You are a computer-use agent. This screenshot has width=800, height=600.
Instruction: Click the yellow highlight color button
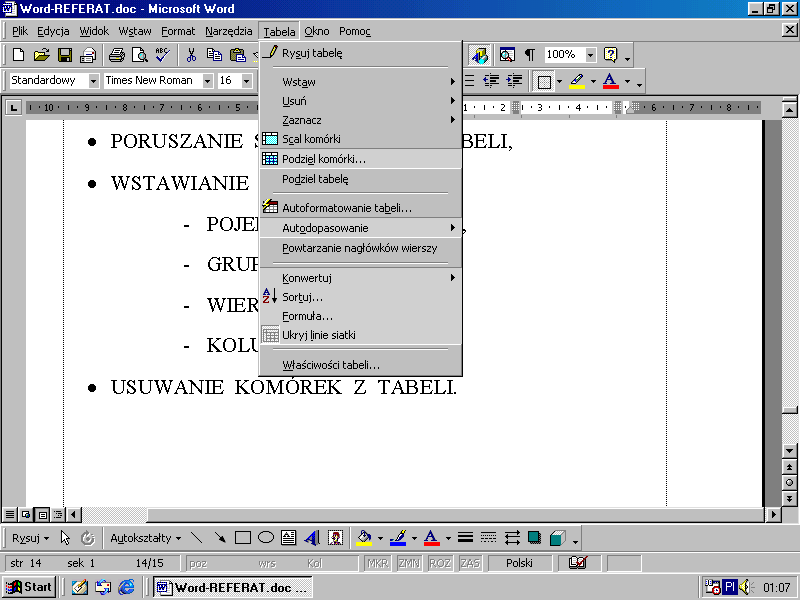pyautogui.click(x=577, y=81)
